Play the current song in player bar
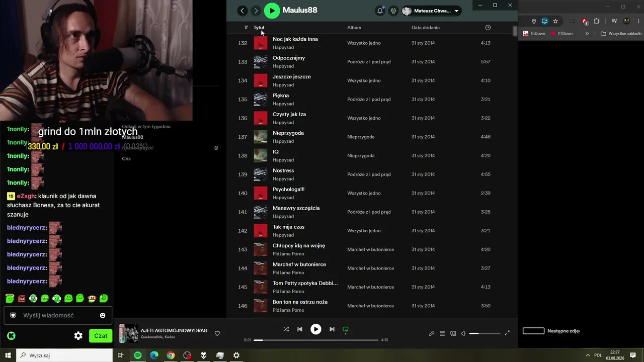 pyautogui.click(x=316, y=329)
